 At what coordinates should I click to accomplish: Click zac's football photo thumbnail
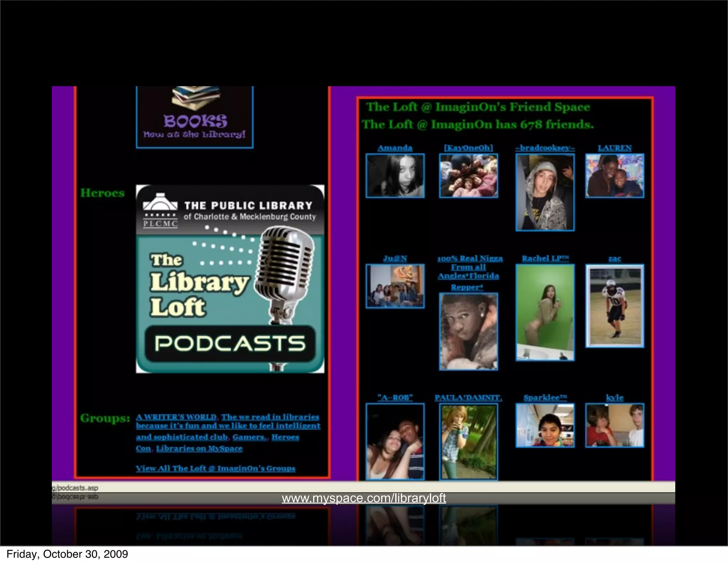614,306
